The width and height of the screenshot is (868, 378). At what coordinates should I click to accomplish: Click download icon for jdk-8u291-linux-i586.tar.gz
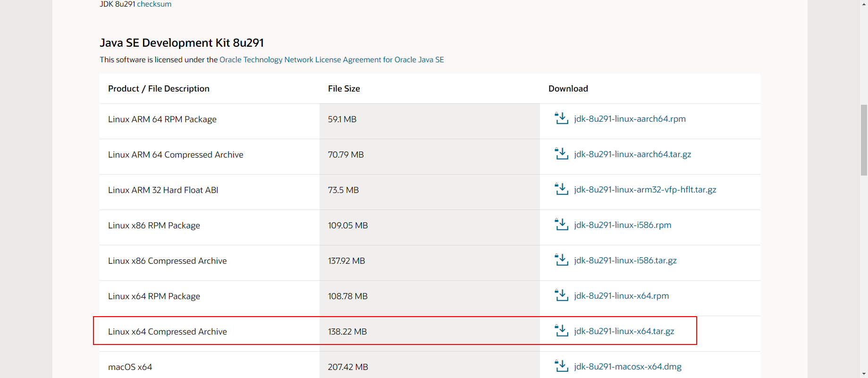[x=561, y=260]
